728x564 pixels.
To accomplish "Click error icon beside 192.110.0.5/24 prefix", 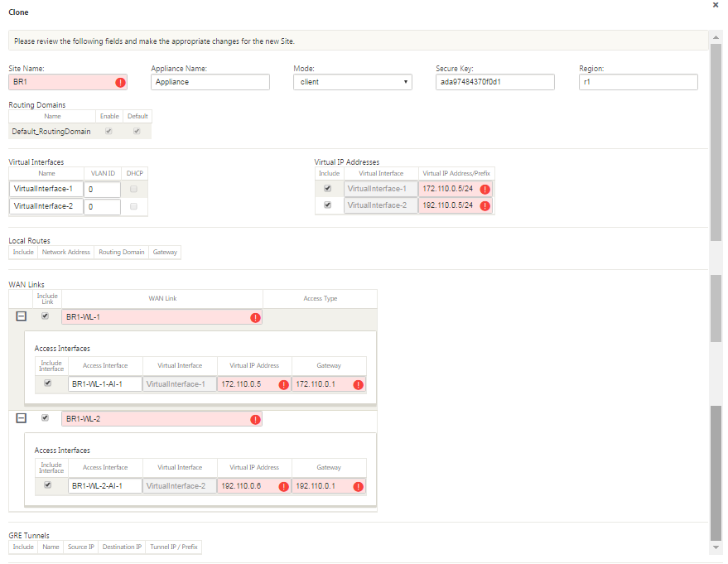I will tap(485, 205).
